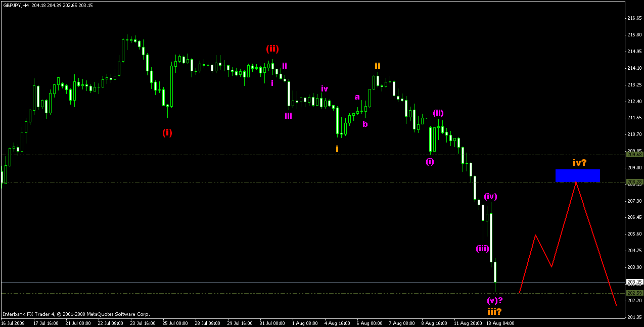The image size is (644, 327).
Task: Click the 210.70 price axis value
Action: click(x=634, y=134)
